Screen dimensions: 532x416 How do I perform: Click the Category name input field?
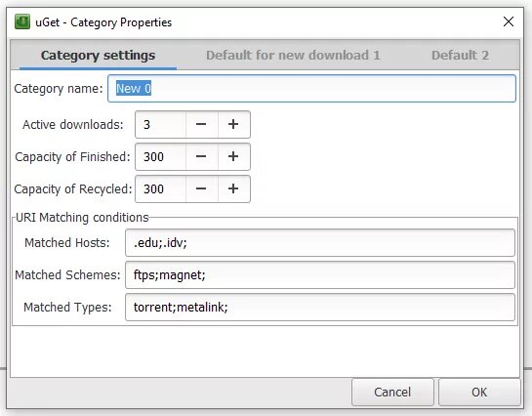tap(311, 89)
